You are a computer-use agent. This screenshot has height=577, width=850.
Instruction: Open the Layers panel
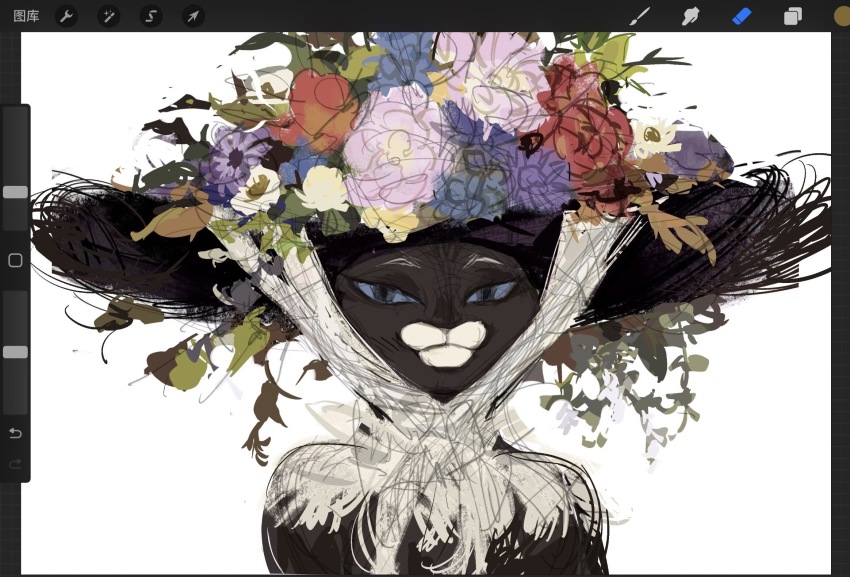coord(793,15)
